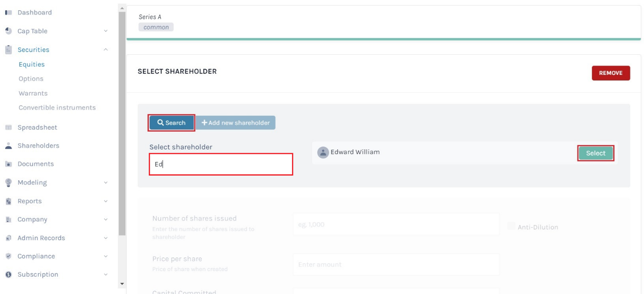Image resolution: width=644 pixels, height=294 pixels.
Task: Select Edward William with Select button
Action: 596,153
